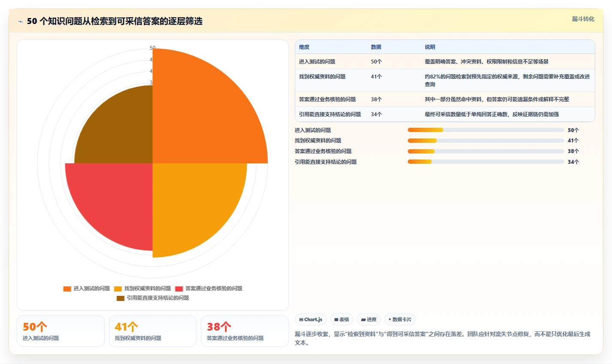Toggle red legend swatch 答案通过业务核验的问题
612x364 pixels.
179,289
